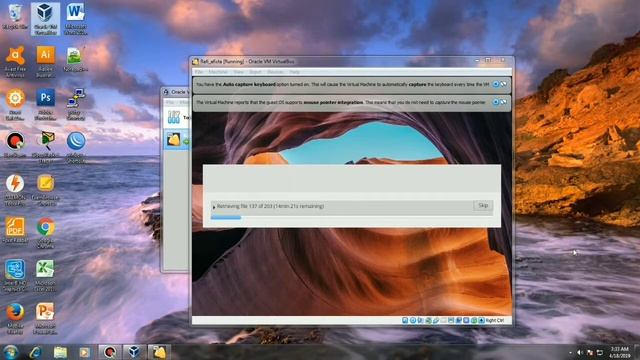Viewport: 640px width, 360px height.
Task: Open Windows Media Player from the taskbar
Action: coord(84,352)
